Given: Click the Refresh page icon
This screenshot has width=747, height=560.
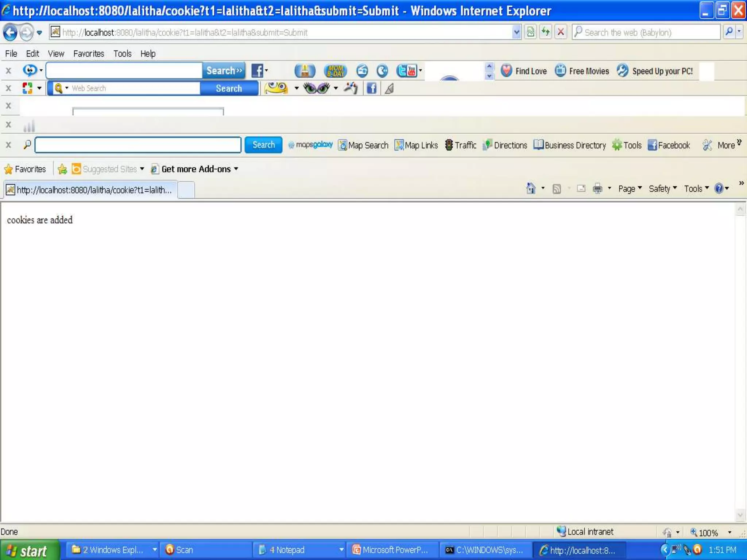Looking at the screenshot, I should (x=546, y=32).
